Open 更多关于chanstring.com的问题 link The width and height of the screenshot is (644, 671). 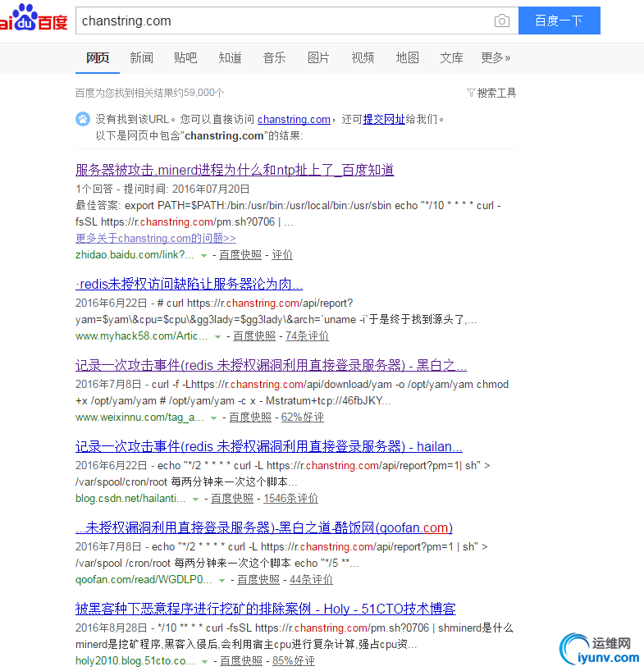coord(156,238)
